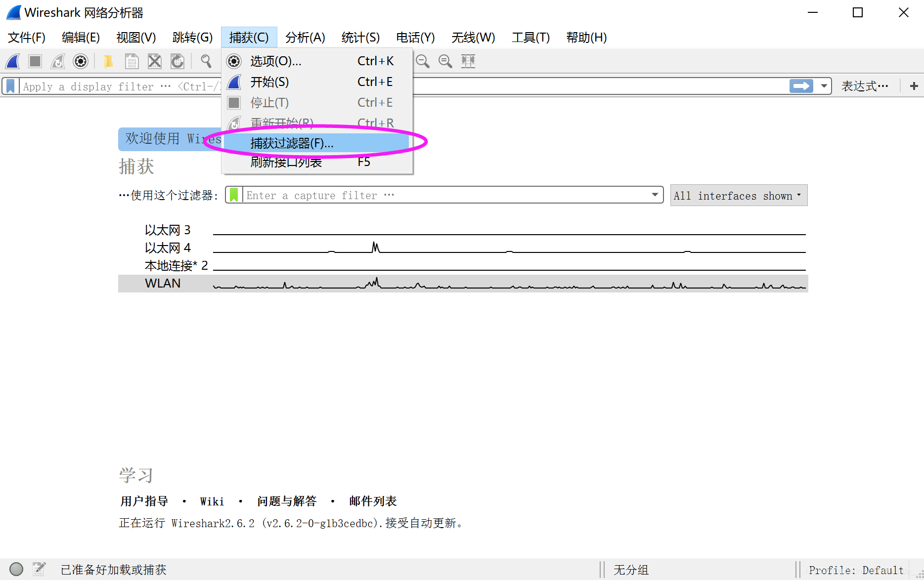Image resolution: width=924 pixels, height=580 pixels.
Task: Choose 刷新接口列表 menu entry
Action: pos(317,162)
